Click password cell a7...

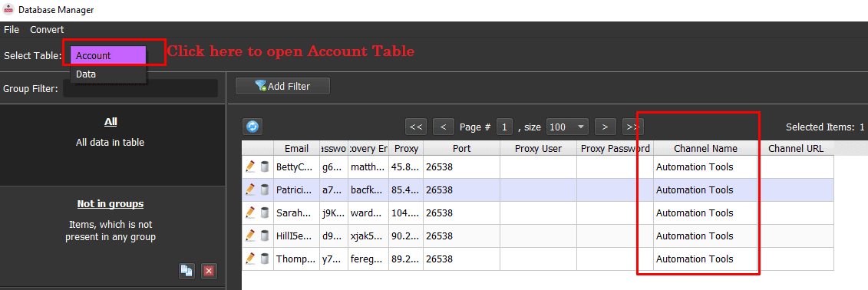334,189
